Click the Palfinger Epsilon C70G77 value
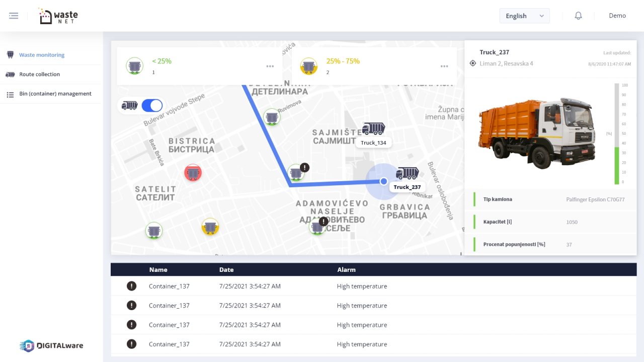The width and height of the screenshot is (644, 362). point(595,199)
